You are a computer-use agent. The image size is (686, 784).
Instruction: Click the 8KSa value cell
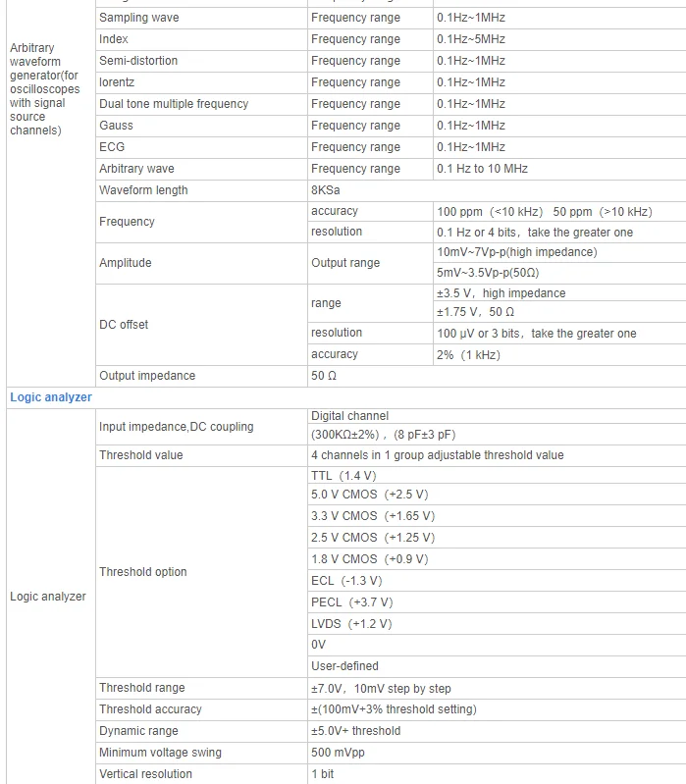coord(326,190)
